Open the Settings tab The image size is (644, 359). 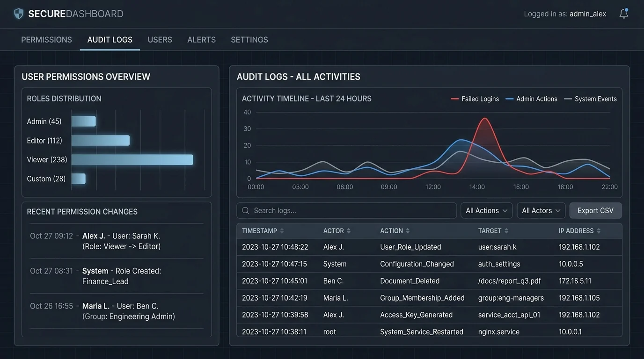click(249, 40)
